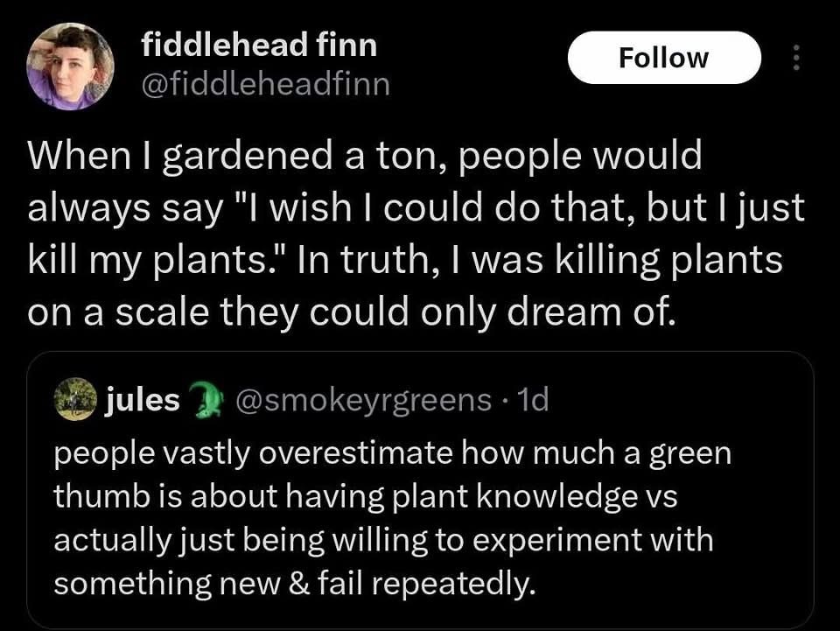Click the line "always say I wish I could"
Screen dimensions: 840x631
tap(416, 209)
